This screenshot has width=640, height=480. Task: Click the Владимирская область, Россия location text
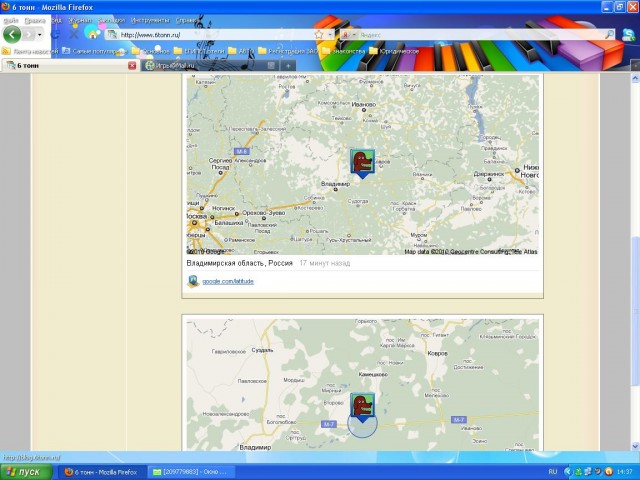[x=240, y=263]
